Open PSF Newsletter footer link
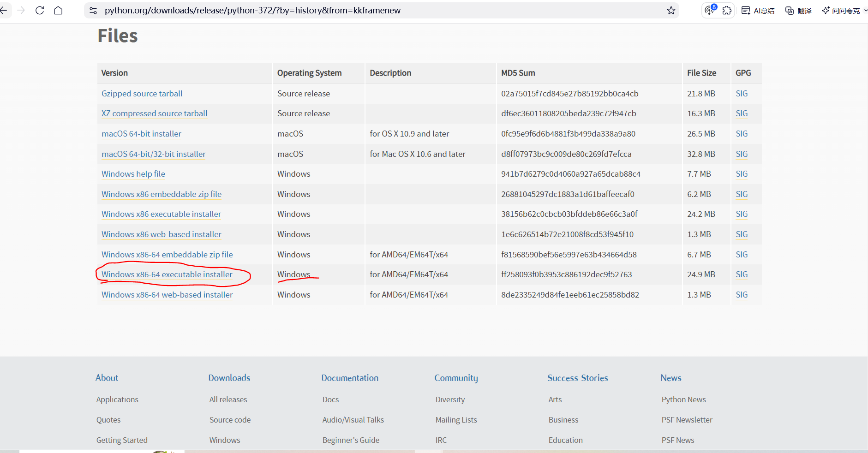The height and width of the screenshot is (453, 868). coord(687,420)
